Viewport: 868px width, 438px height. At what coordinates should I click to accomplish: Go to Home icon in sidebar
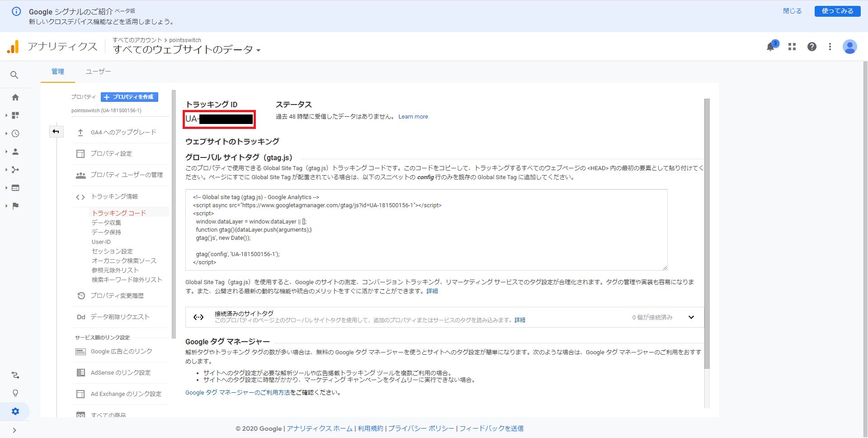coord(15,97)
